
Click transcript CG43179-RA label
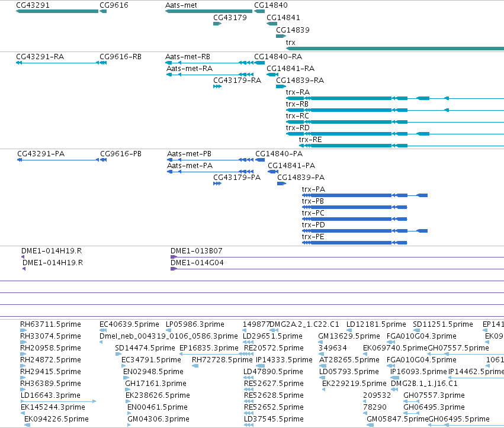pos(237,81)
